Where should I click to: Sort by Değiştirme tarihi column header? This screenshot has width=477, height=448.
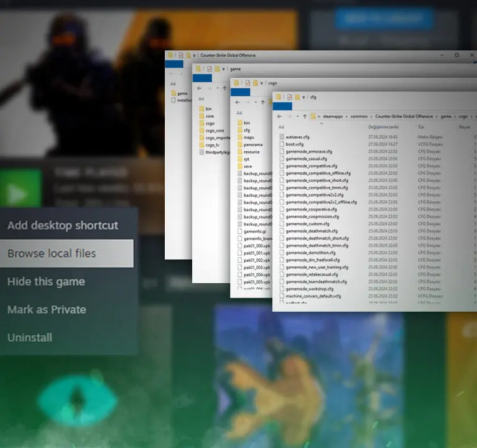point(383,127)
